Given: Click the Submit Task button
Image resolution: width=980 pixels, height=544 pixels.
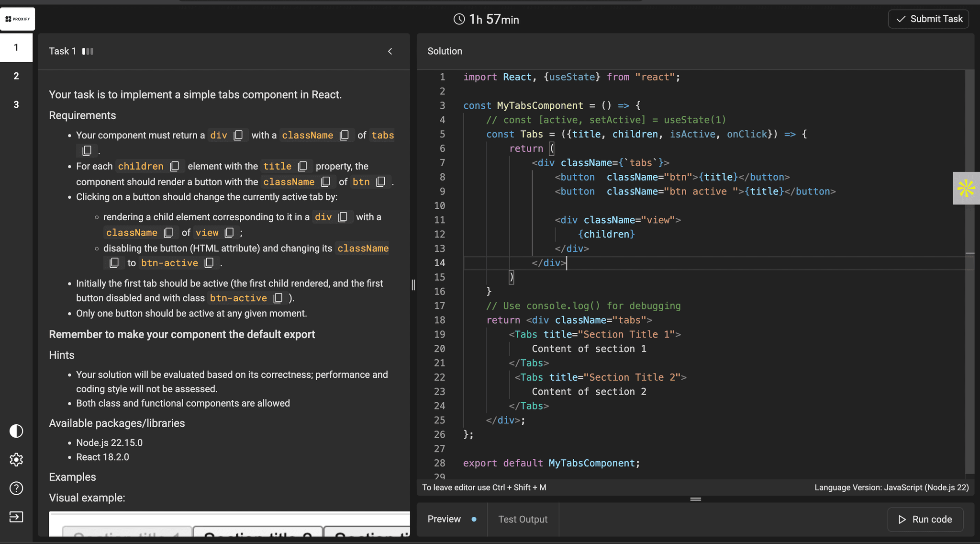Looking at the screenshot, I should click(929, 19).
